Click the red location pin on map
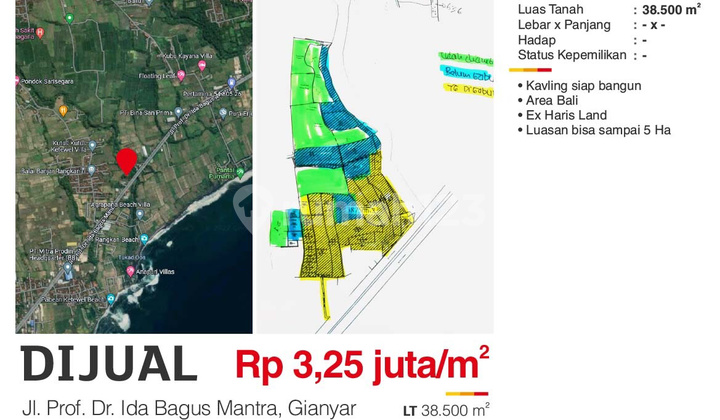This screenshot has width=720, height=420. (126, 159)
